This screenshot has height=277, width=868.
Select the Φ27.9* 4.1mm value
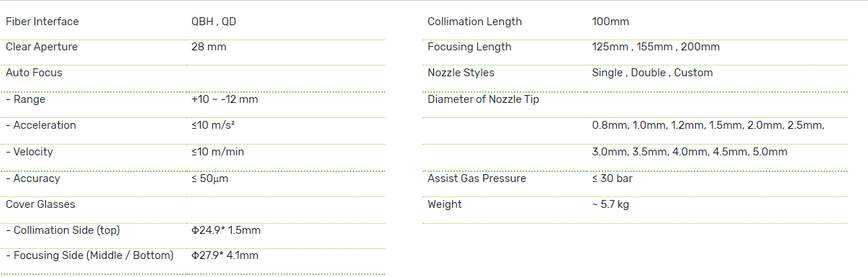coord(225,255)
